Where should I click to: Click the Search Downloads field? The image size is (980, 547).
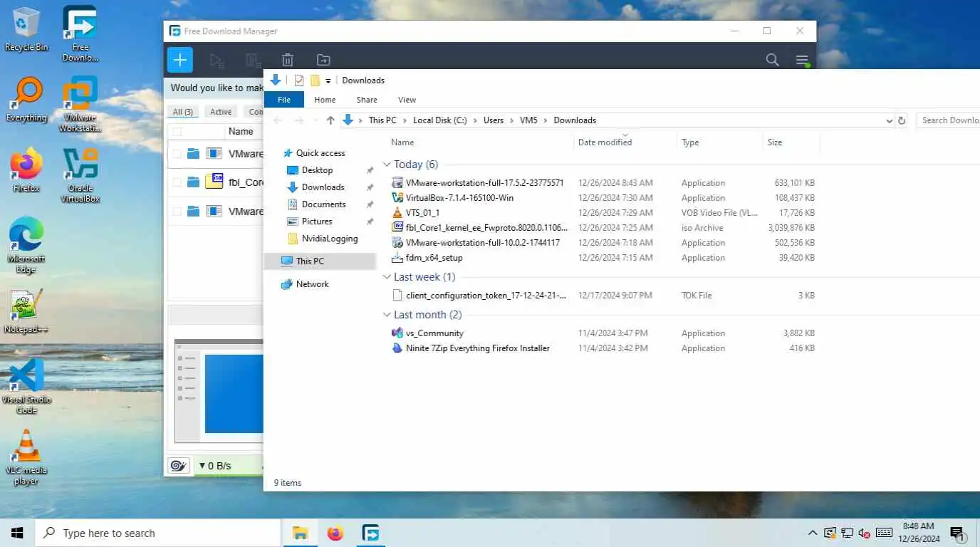(x=949, y=120)
